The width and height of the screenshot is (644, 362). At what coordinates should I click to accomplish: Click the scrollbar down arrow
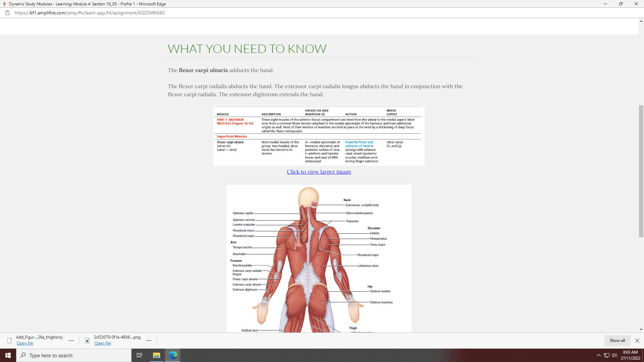coord(641,329)
